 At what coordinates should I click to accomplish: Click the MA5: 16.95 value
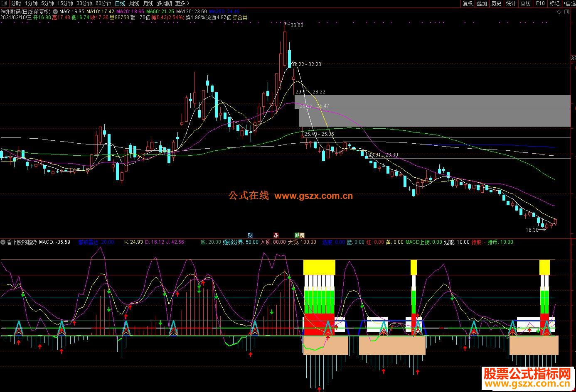[x=72, y=12]
